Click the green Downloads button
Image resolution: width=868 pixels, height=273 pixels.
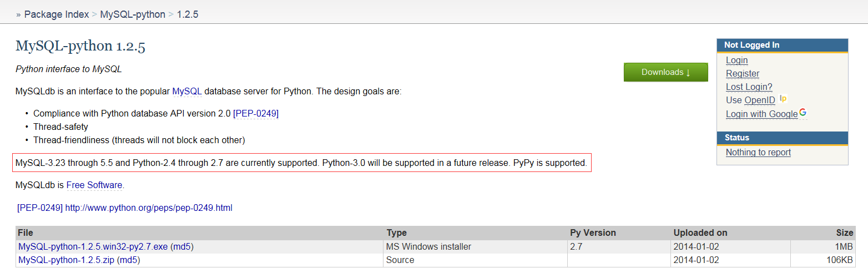[x=665, y=72]
